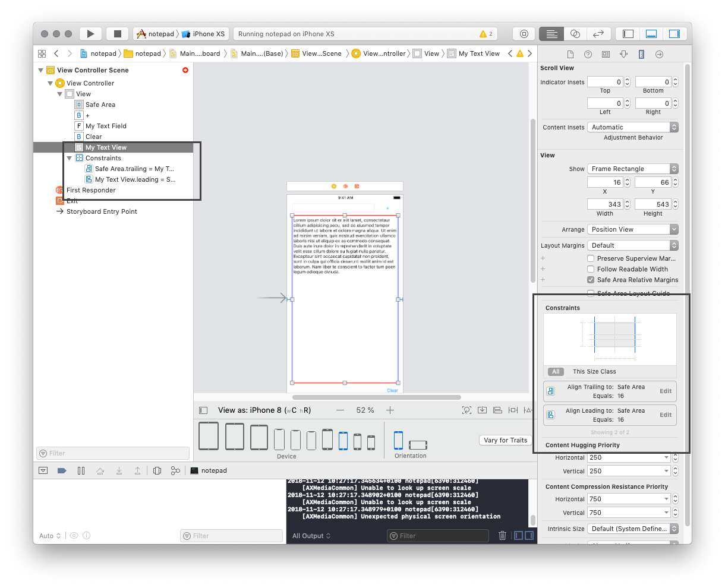Click the Run (play) button
Viewport: 725px width, 588px height.
90,34
